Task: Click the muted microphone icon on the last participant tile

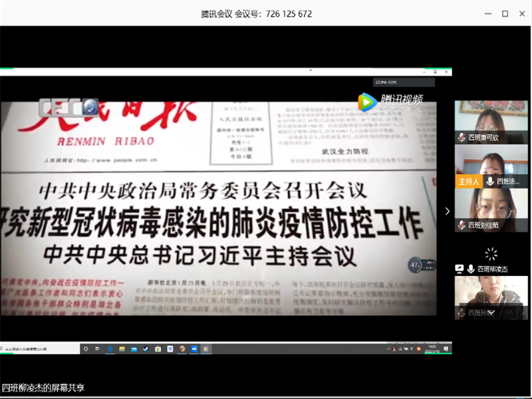Action: pyautogui.click(x=462, y=313)
